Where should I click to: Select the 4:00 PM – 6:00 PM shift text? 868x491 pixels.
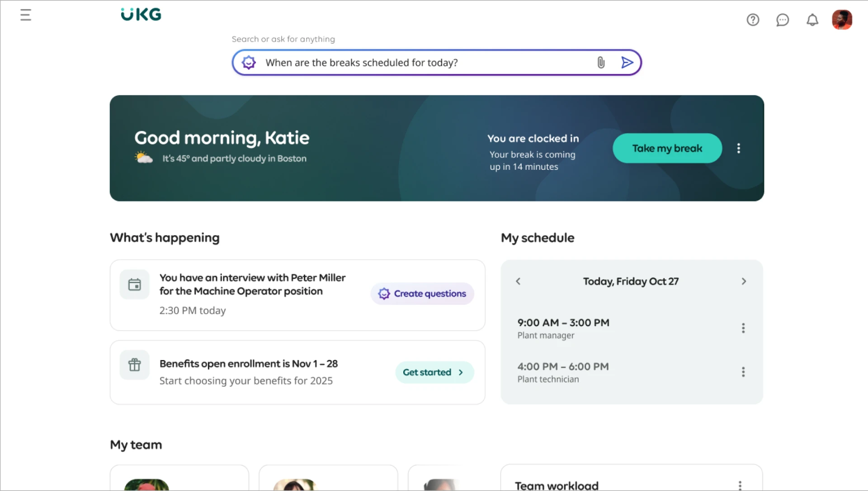[x=563, y=366]
